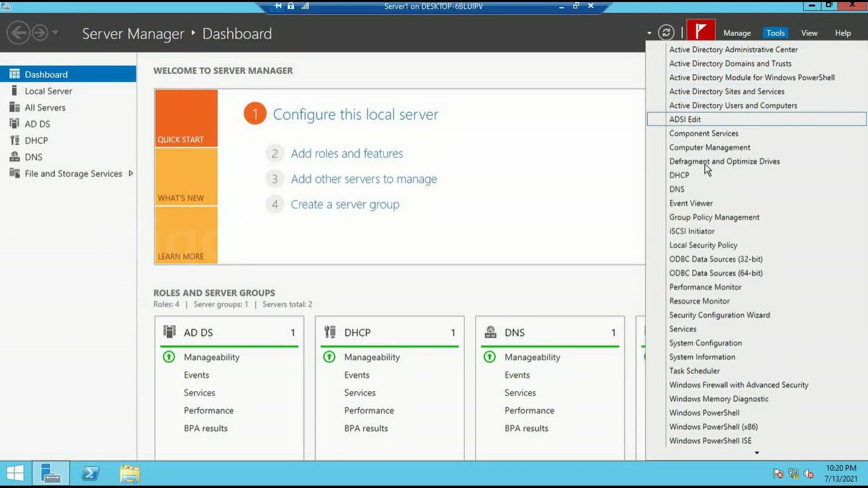Open BPA results in DHCP tile
This screenshot has width=868, height=488.
pyautogui.click(x=366, y=428)
